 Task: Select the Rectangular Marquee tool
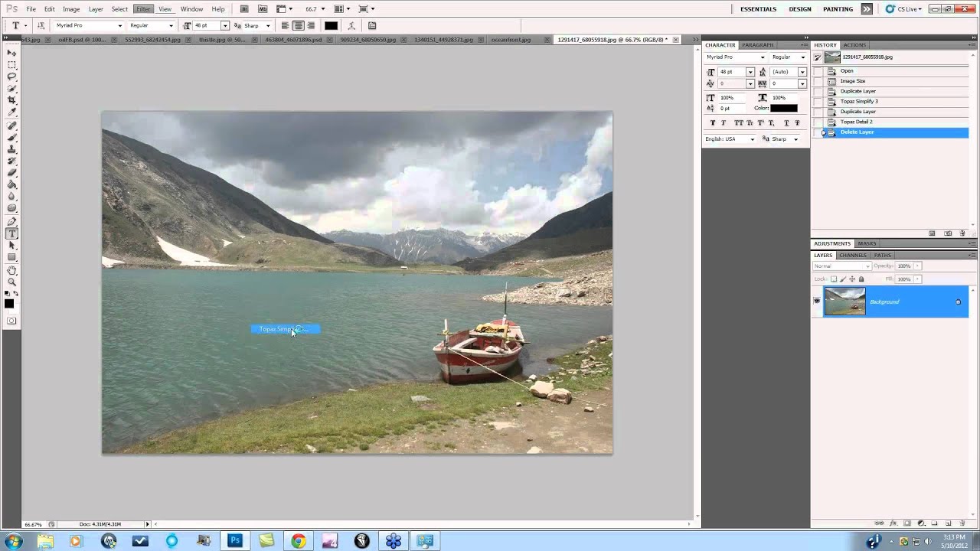pos(11,64)
